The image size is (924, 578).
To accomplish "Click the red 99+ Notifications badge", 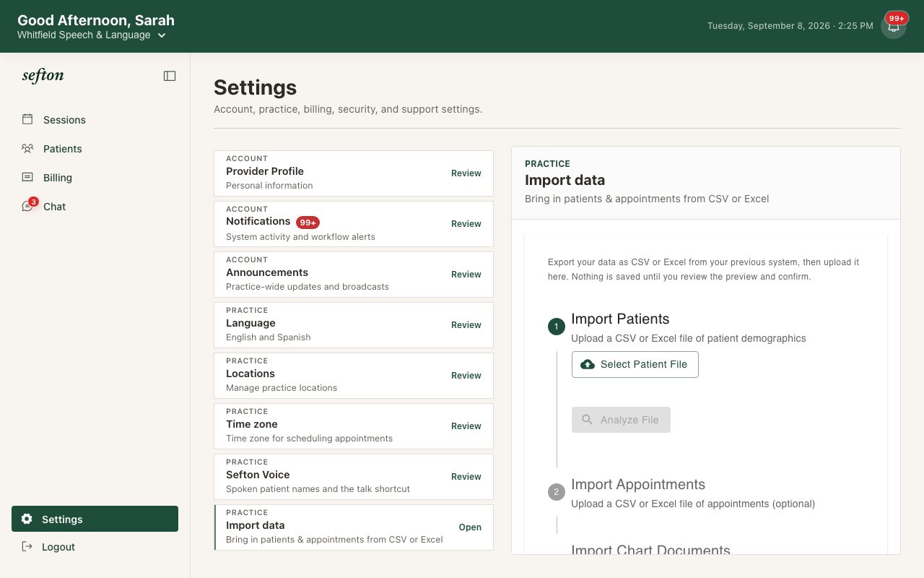I will [x=308, y=223].
